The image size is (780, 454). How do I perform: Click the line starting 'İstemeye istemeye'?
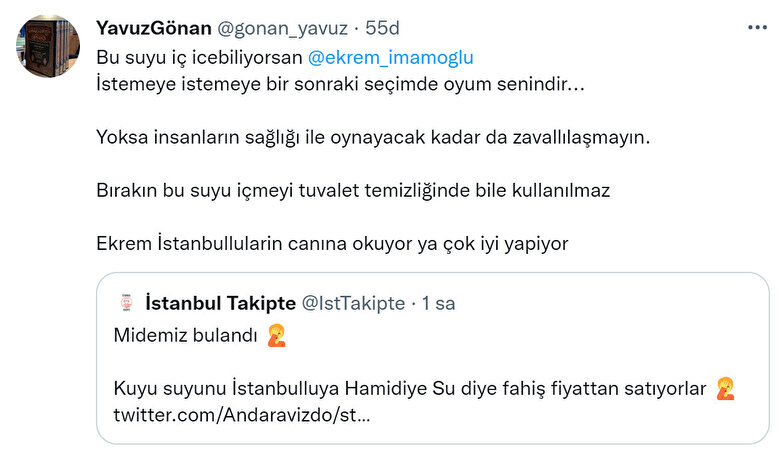point(340,84)
